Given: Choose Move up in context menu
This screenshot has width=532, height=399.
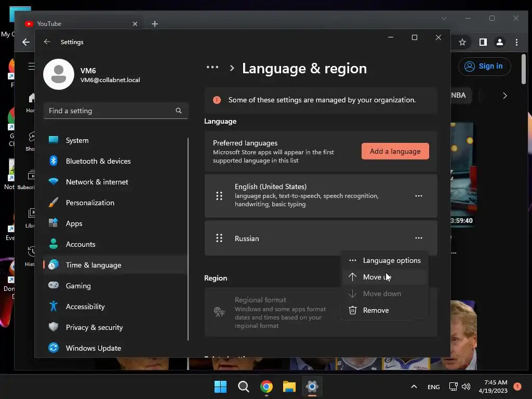Looking at the screenshot, I should (x=384, y=277).
